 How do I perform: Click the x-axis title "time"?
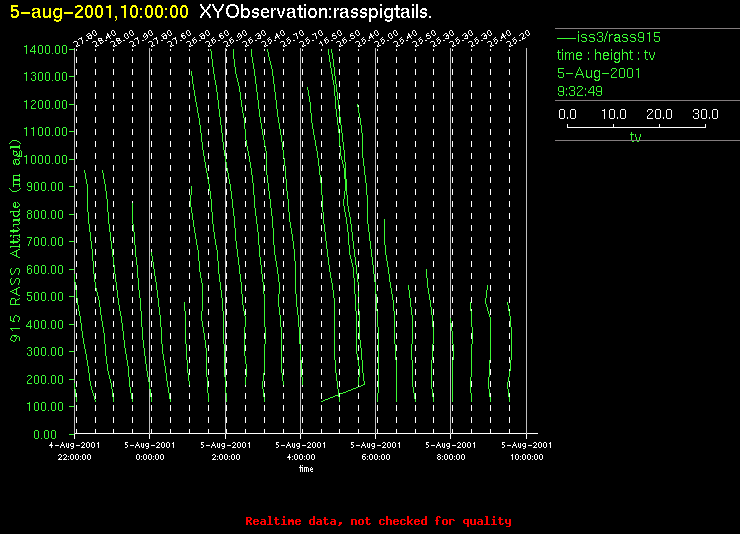point(306,469)
